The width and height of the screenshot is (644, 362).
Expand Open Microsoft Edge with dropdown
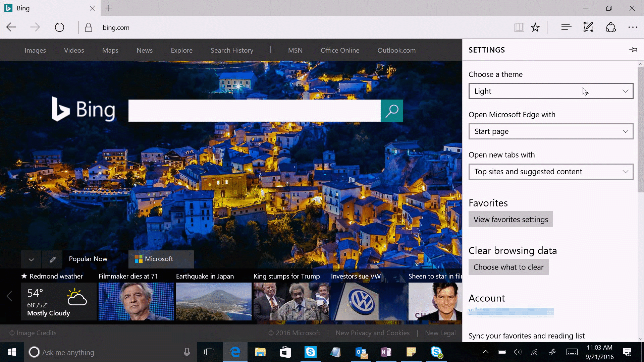tap(551, 131)
